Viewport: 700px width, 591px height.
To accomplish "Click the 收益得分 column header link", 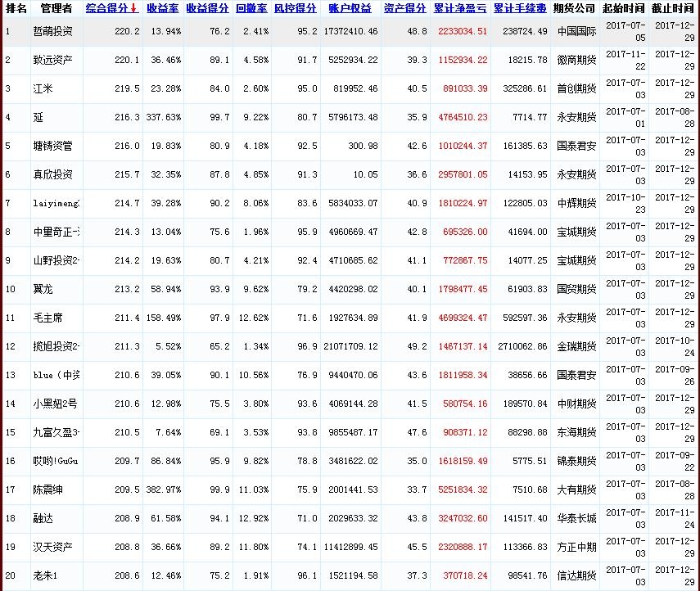I will click(x=208, y=8).
